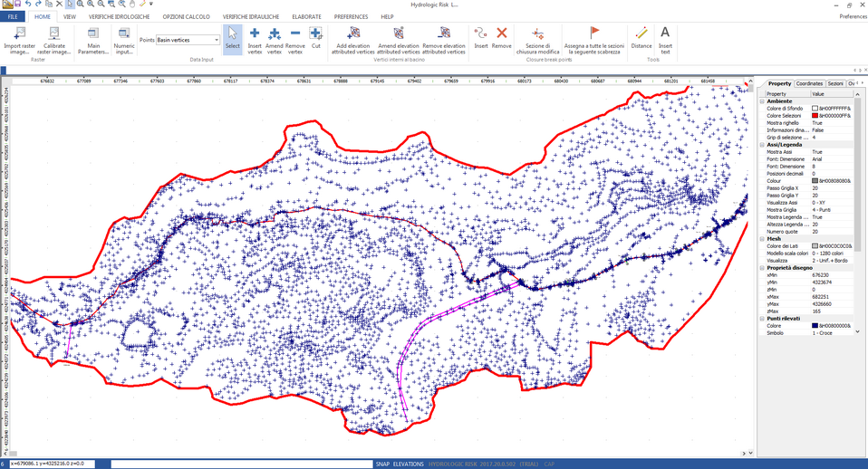Click Colore di Sfondo white swatch
The width and height of the screenshot is (868, 469).
coord(815,109)
